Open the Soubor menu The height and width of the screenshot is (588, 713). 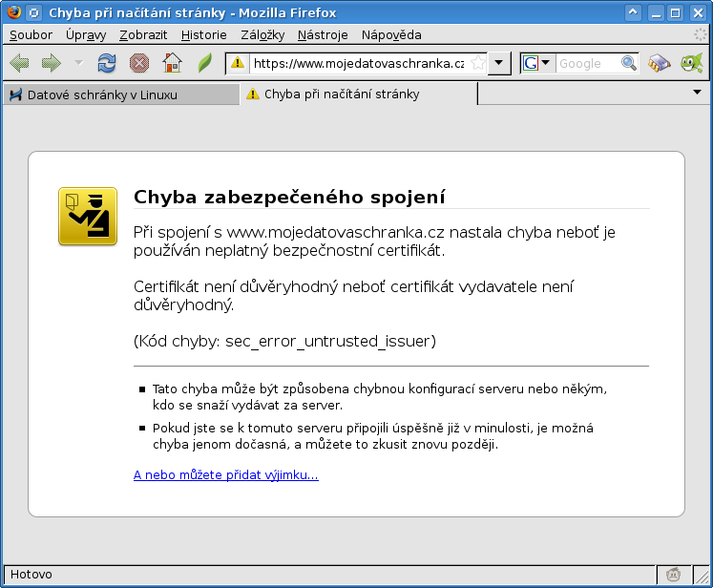tap(31, 35)
